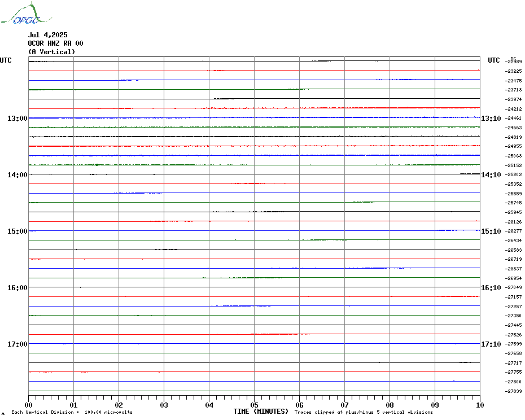
Task: Click the DC offset value -26719
Action: tap(513, 259)
